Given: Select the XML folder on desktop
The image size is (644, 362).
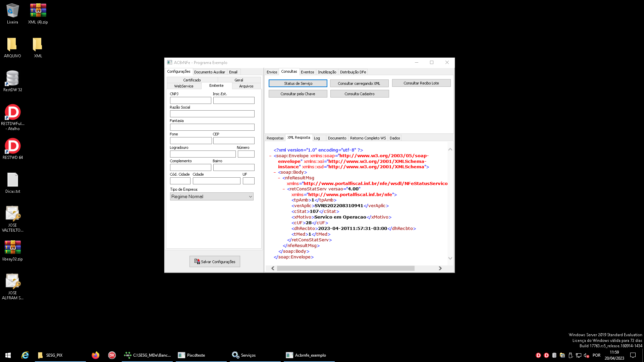Looking at the screenshot, I should click(x=38, y=48).
